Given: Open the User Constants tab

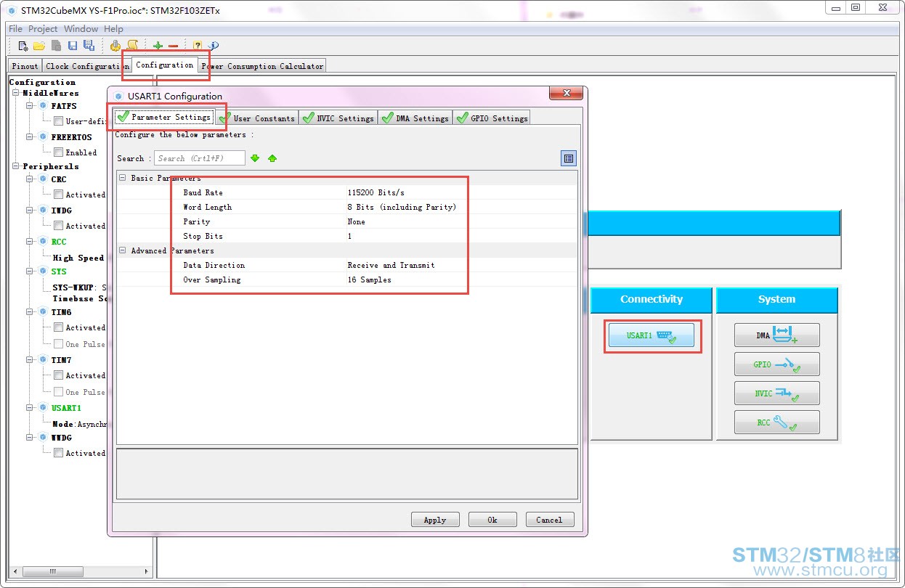Looking at the screenshot, I should [x=257, y=118].
